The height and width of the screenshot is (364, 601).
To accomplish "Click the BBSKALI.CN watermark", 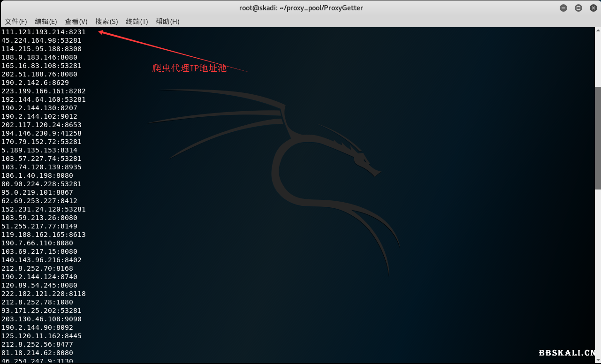I will tap(567, 353).
